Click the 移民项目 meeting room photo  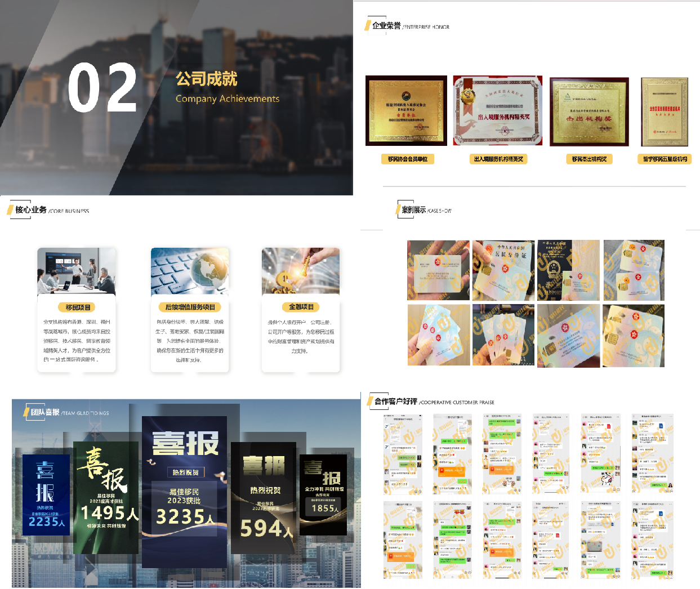point(77,271)
